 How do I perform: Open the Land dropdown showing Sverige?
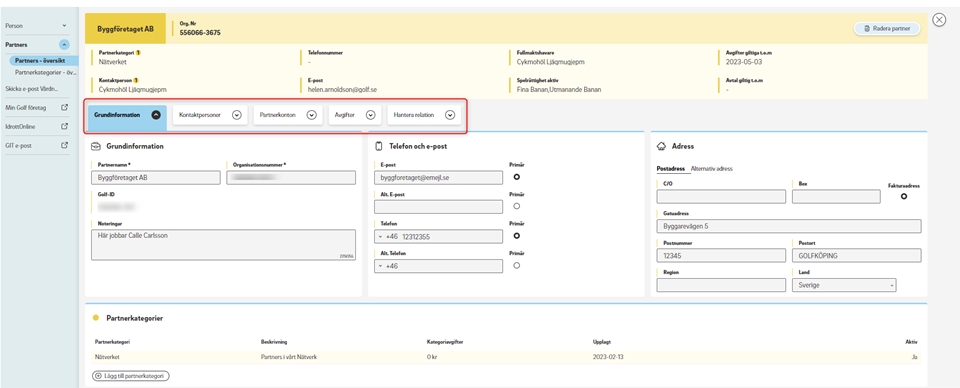coord(844,285)
